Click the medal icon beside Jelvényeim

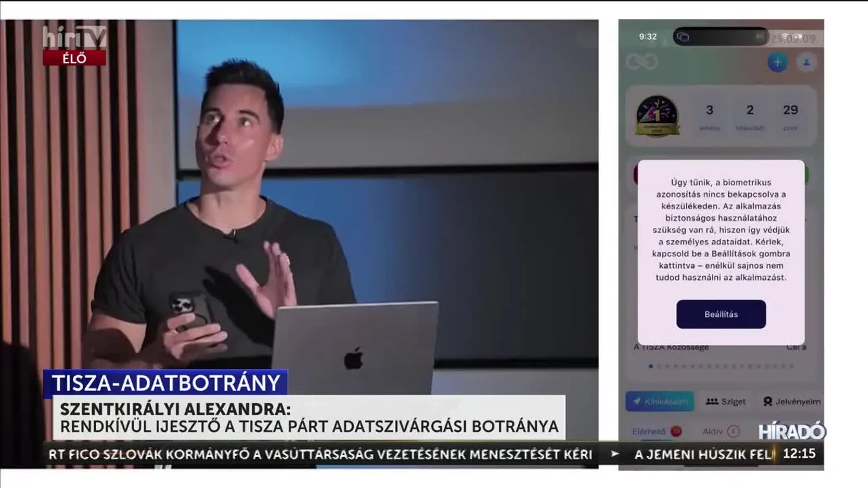pos(768,402)
